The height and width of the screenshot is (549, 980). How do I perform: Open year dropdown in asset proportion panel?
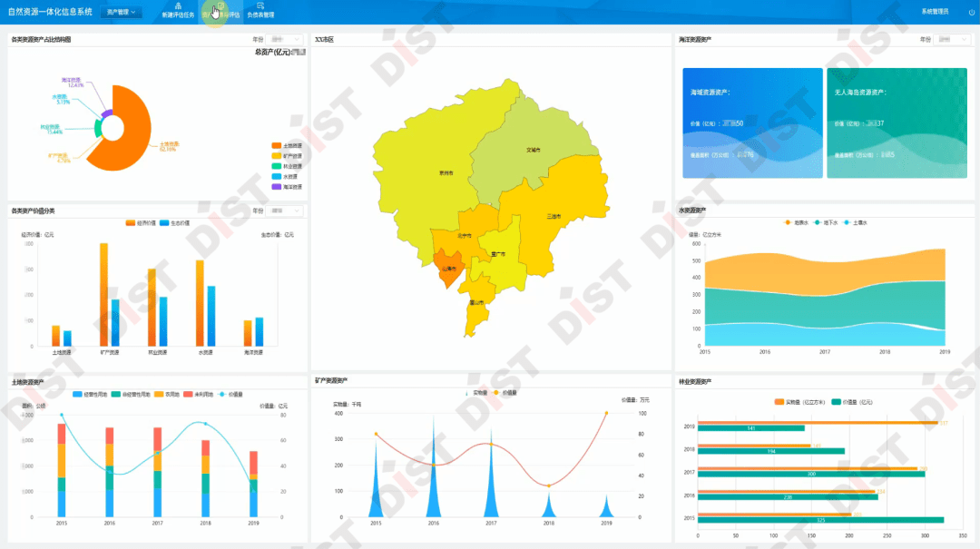tap(286, 39)
